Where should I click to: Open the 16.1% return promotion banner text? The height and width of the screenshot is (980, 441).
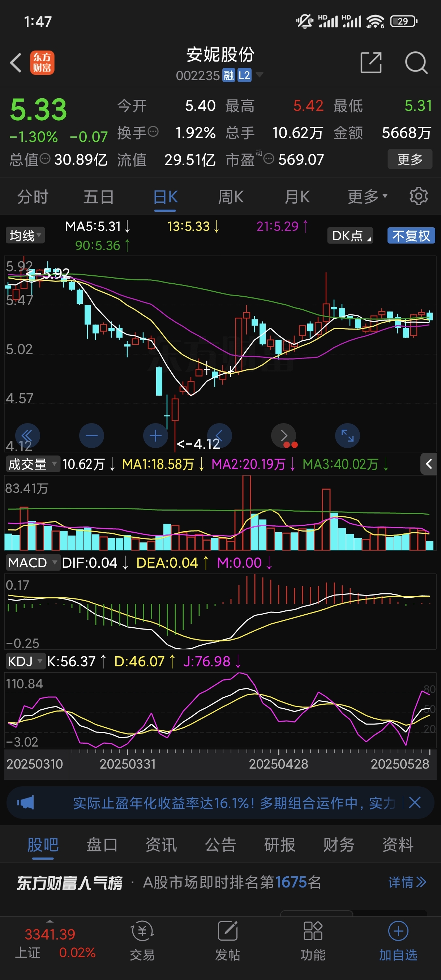pyautogui.click(x=234, y=803)
